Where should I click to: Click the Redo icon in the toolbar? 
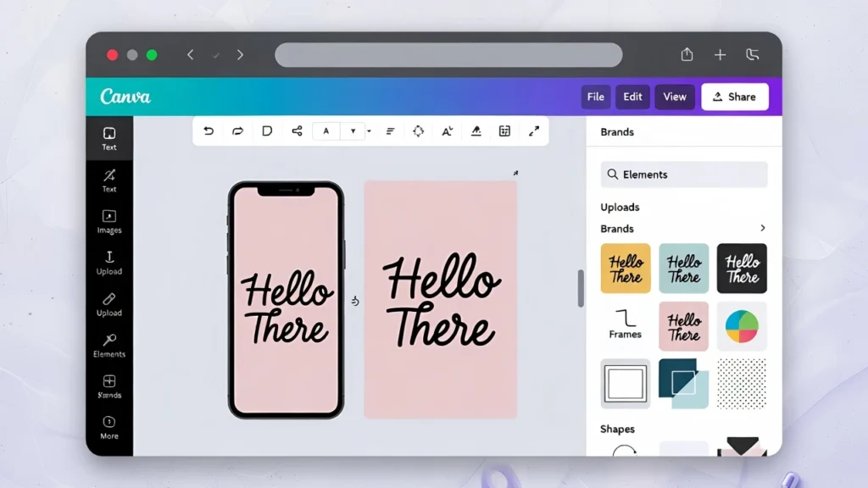pos(237,130)
